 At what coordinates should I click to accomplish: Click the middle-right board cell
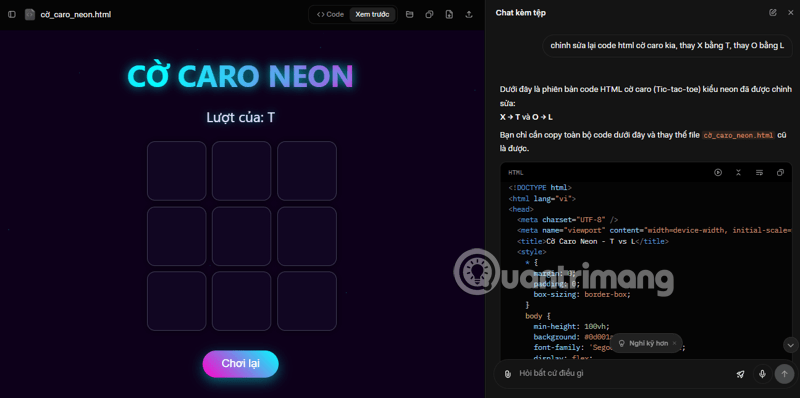click(x=307, y=236)
